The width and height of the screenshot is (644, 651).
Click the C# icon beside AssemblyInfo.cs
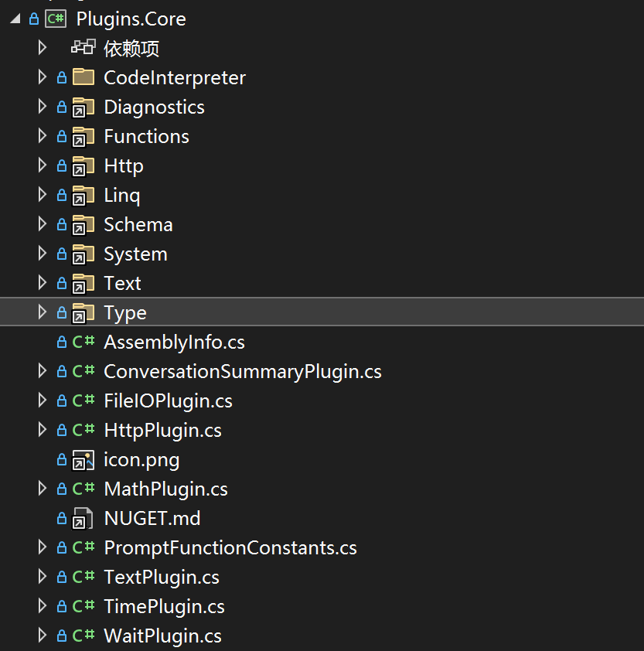83,343
